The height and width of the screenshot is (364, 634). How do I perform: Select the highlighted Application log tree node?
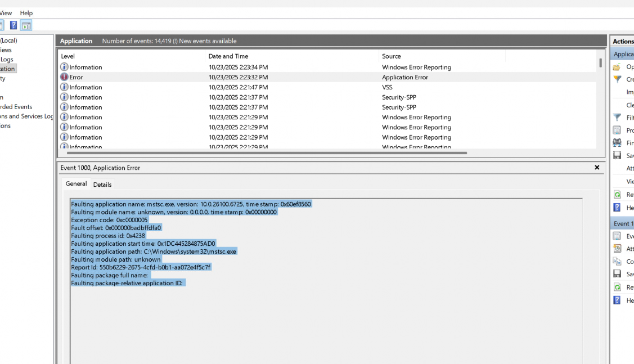[7, 69]
